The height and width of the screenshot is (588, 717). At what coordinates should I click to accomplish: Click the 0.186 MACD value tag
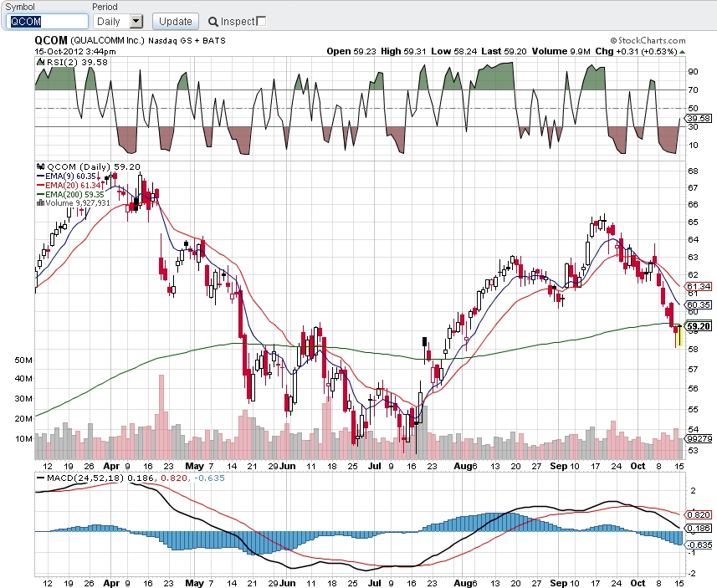click(x=699, y=528)
